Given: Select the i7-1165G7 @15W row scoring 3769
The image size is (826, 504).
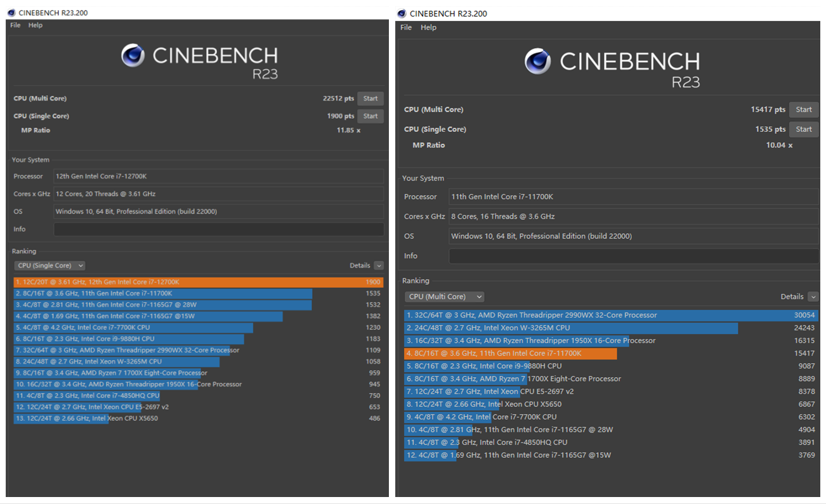Looking at the screenshot, I should point(612,455).
